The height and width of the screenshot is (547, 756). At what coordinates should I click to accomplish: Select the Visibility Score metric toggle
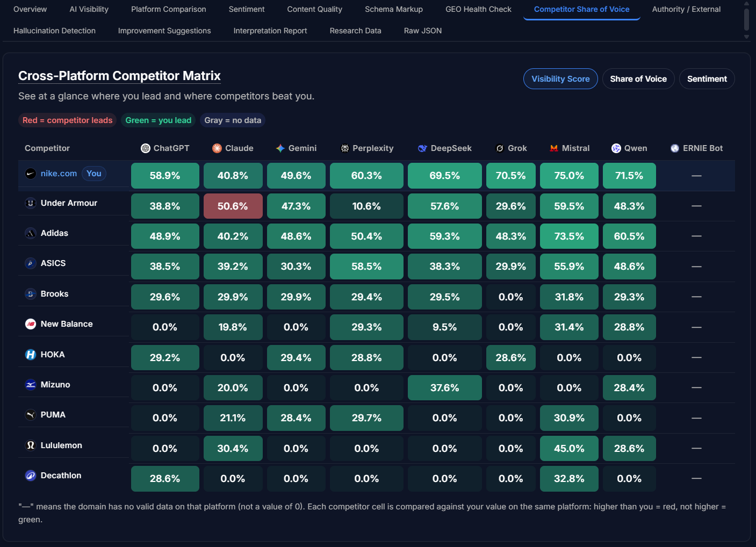tap(560, 79)
